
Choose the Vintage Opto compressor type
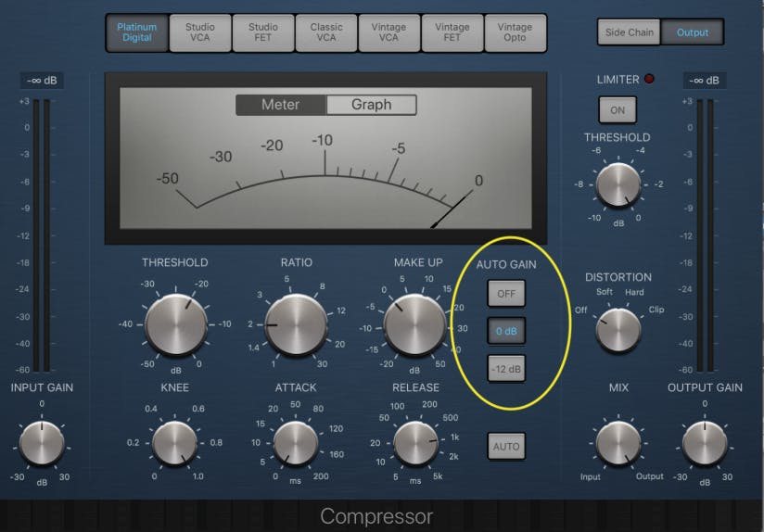point(515,32)
